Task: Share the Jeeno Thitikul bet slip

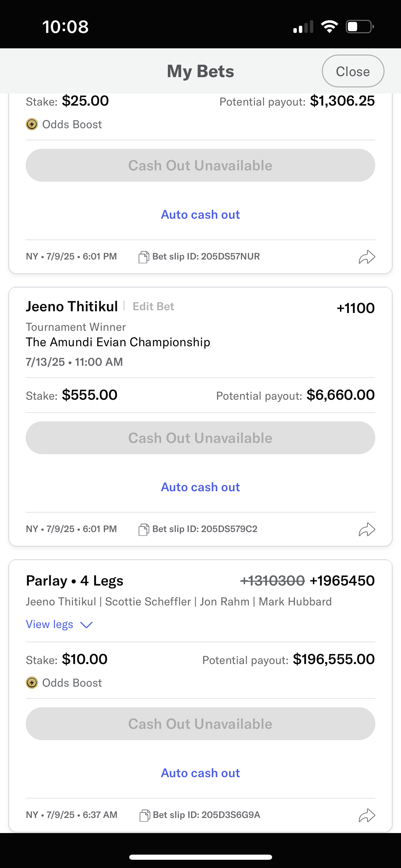Action: [x=367, y=529]
